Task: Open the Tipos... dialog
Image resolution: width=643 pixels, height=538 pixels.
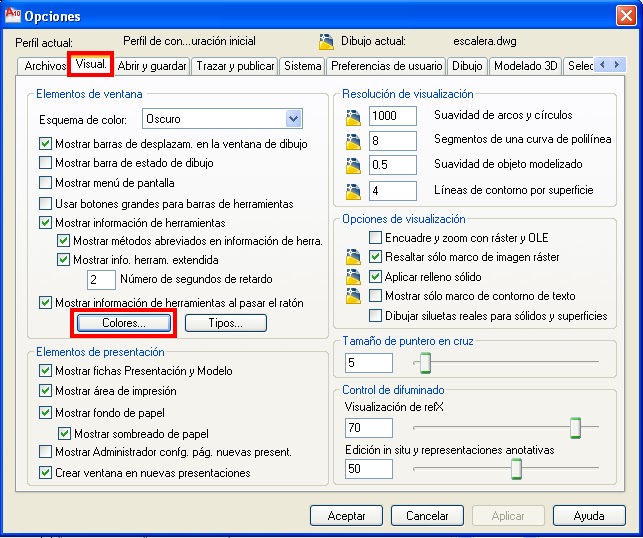Action: point(226,323)
